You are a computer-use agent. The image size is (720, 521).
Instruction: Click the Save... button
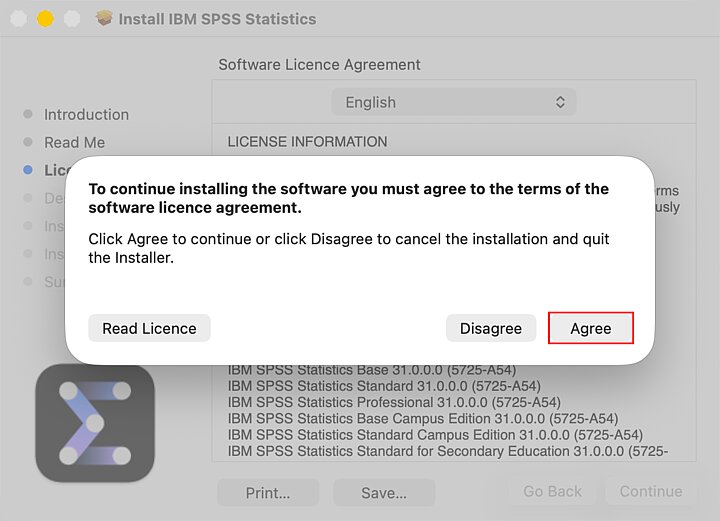click(x=384, y=493)
